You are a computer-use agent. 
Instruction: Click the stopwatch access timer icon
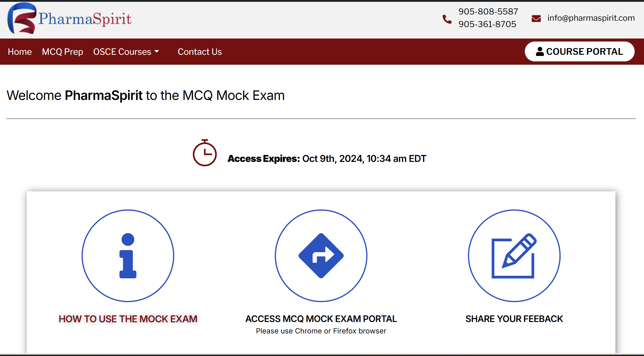[x=205, y=153]
